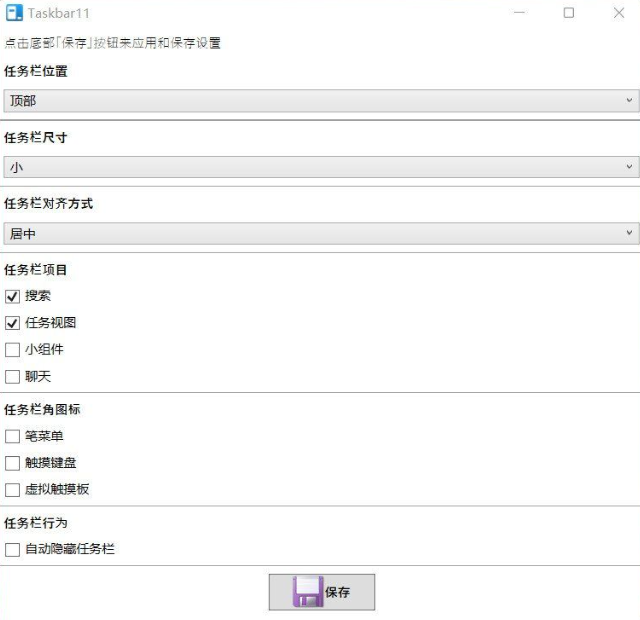640x620 pixels.
Task: Click the 任务栏行为 section heading
Action: coord(36,523)
